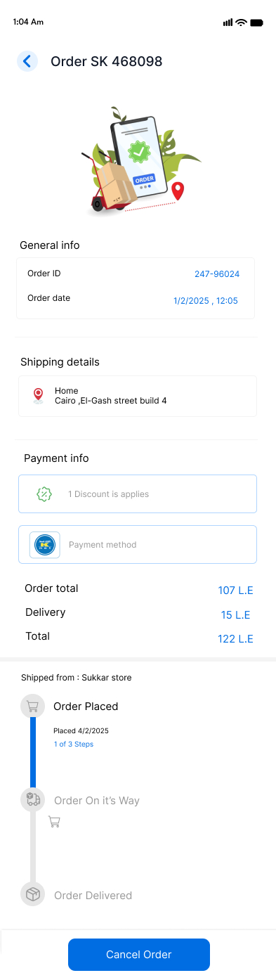Tap the Order Delivered box icon
Screen dimensions: 276x980
[x=32, y=895]
